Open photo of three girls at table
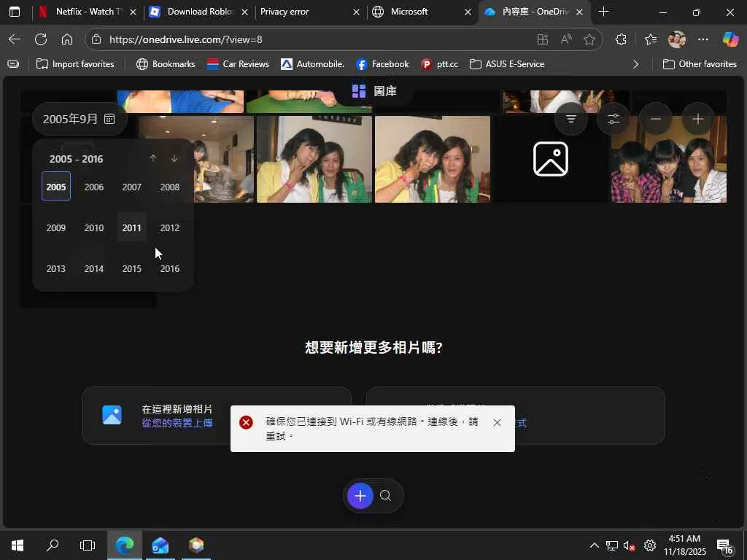Viewport: 747px width, 560px height. tap(669, 159)
